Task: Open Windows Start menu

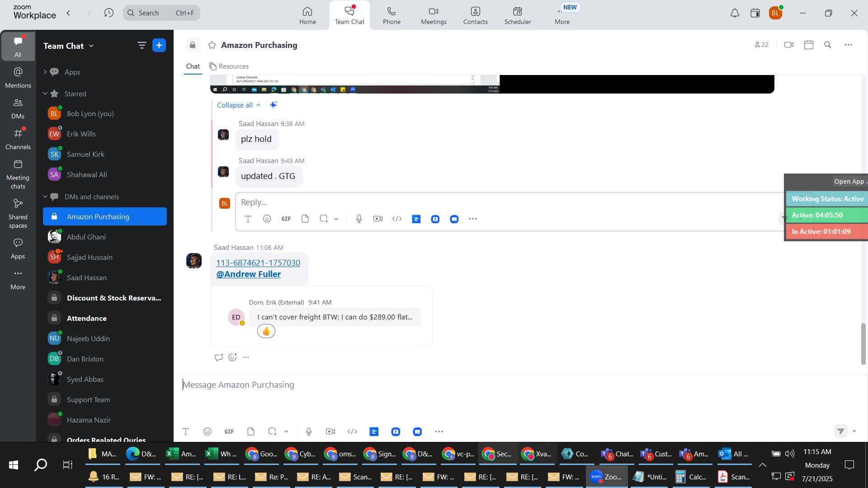Action: [x=14, y=465]
